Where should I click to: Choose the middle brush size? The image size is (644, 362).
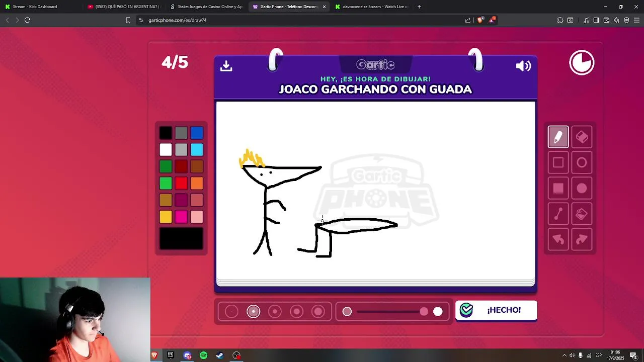pos(275,312)
